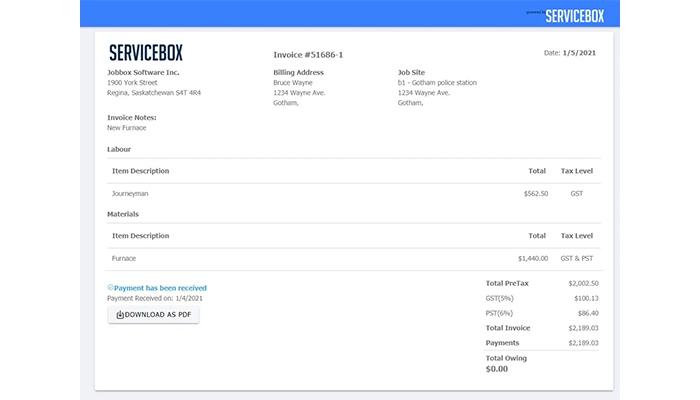
Task: Click the ServiceBox logo on invoice card
Action: point(146,53)
